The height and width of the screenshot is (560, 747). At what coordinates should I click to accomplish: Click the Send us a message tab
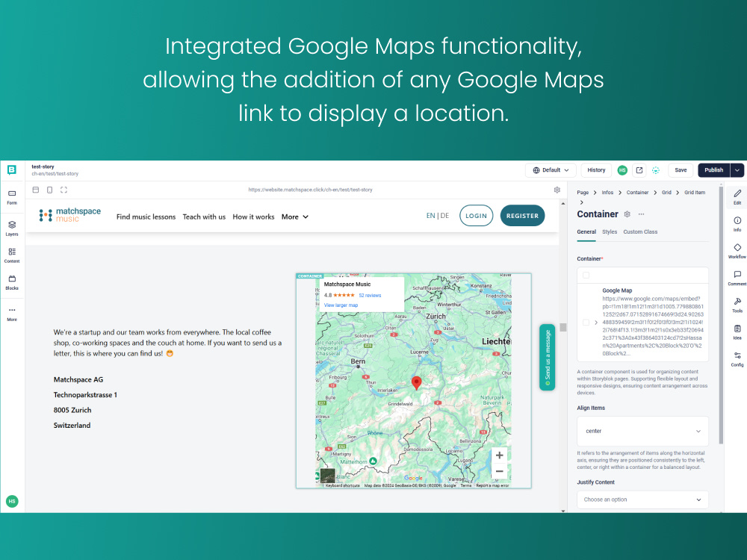pos(548,357)
